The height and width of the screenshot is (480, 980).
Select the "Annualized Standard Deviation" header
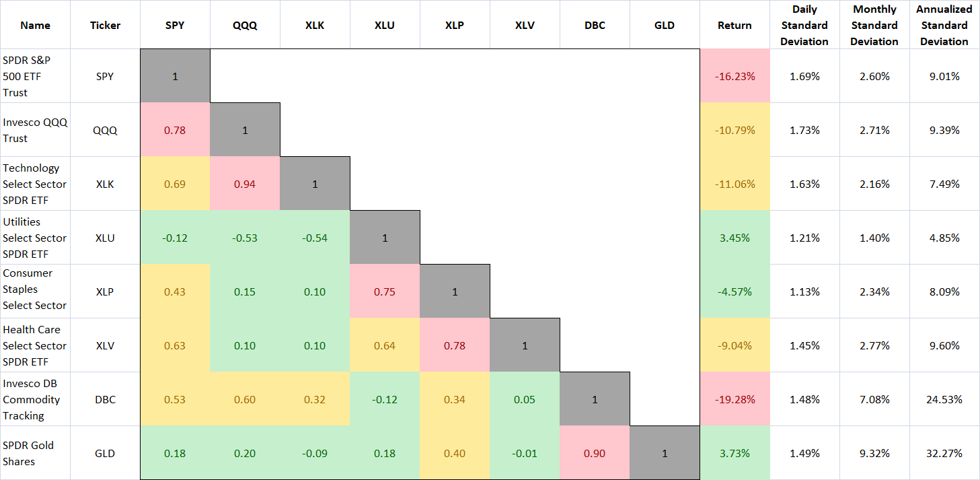click(944, 26)
